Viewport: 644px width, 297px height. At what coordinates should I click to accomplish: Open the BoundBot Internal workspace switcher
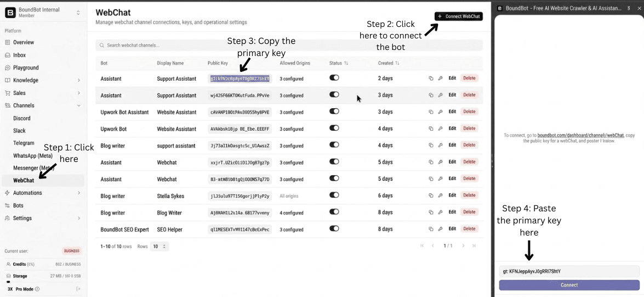tap(78, 13)
